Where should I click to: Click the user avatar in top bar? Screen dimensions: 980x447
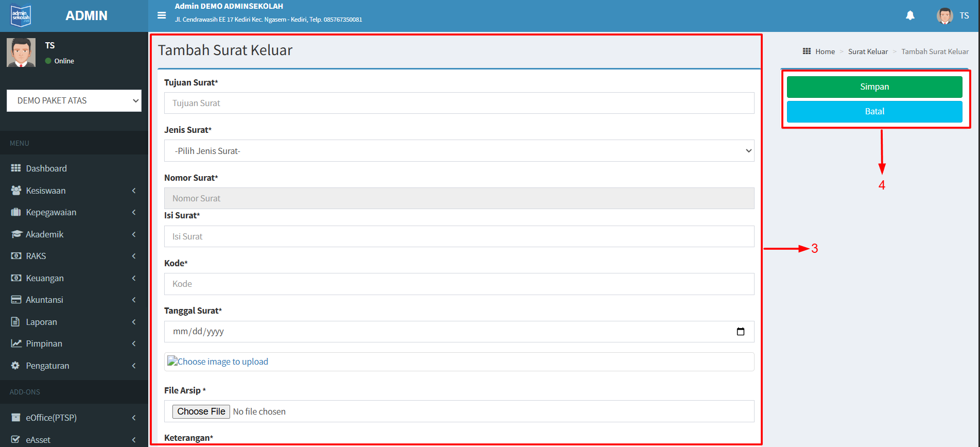click(944, 15)
